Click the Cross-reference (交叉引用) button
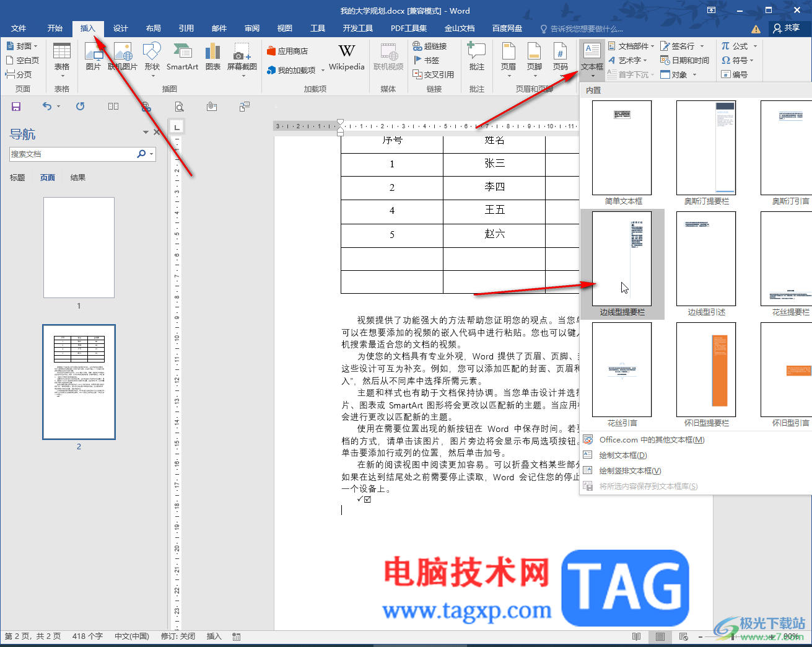Image resolution: width=812 pixels, height=647 pixels. [434, 74]
